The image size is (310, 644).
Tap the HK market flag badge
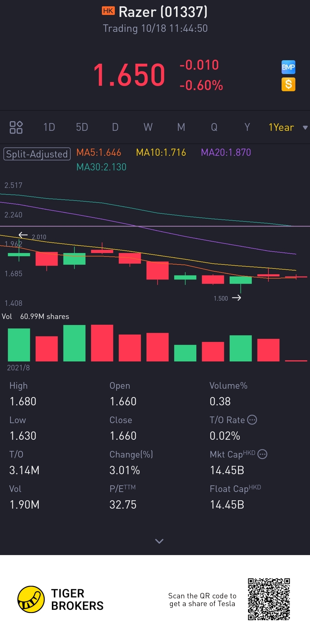[108, 11]
